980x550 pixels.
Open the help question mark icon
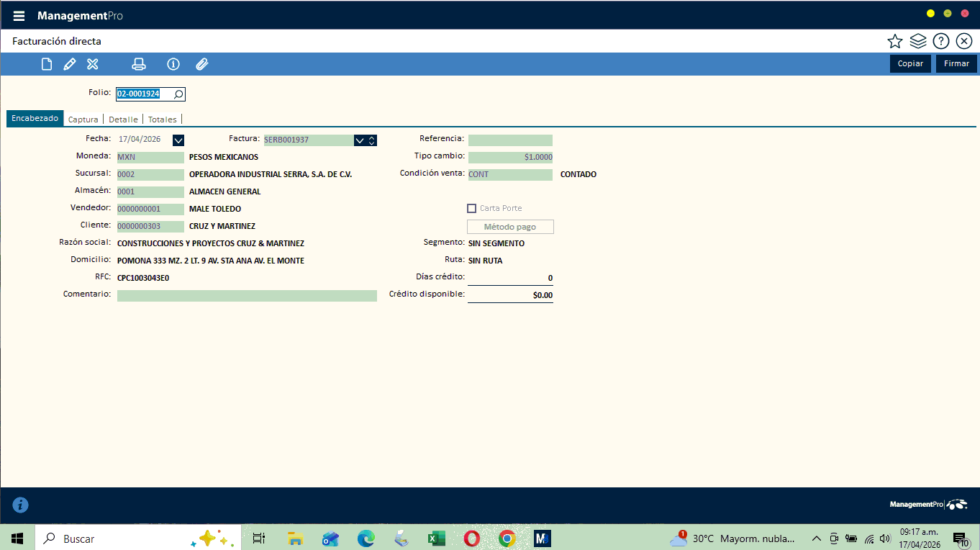pos(941,41)
